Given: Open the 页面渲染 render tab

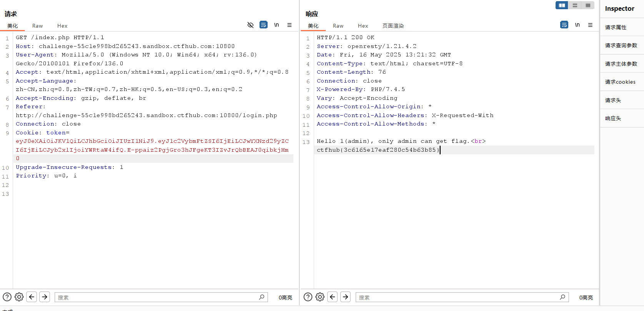Looking at the screenshot, I should point(393,26).
